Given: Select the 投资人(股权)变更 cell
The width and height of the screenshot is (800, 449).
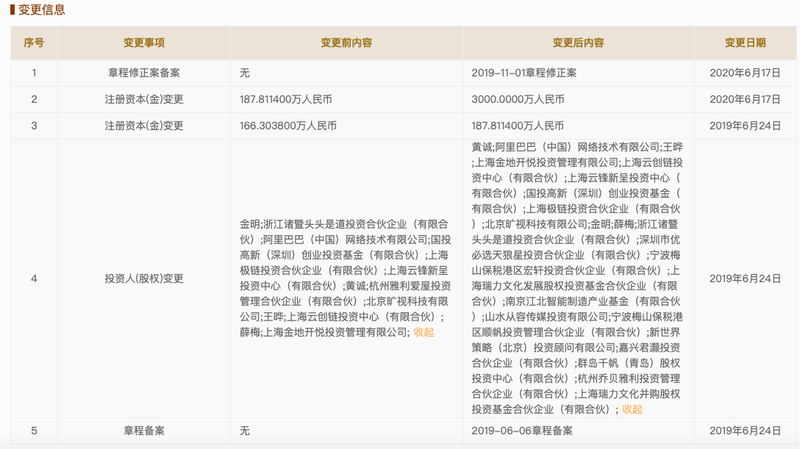Looking at the screenshot, I should coord(144,279).
